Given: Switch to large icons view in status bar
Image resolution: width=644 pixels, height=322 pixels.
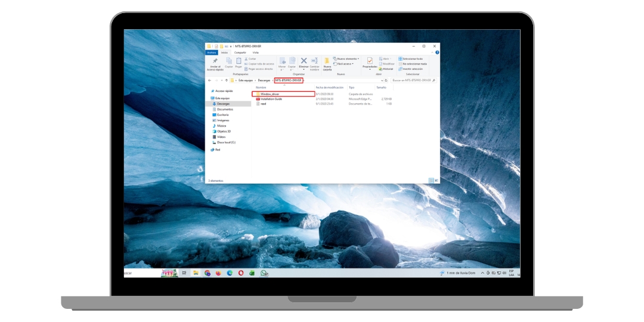Looking at the screenshot, I should (x=437, y=179).
